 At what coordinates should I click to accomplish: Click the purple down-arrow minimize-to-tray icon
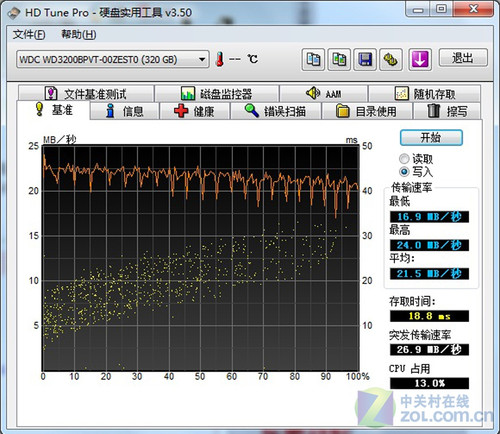click(420, 60)
